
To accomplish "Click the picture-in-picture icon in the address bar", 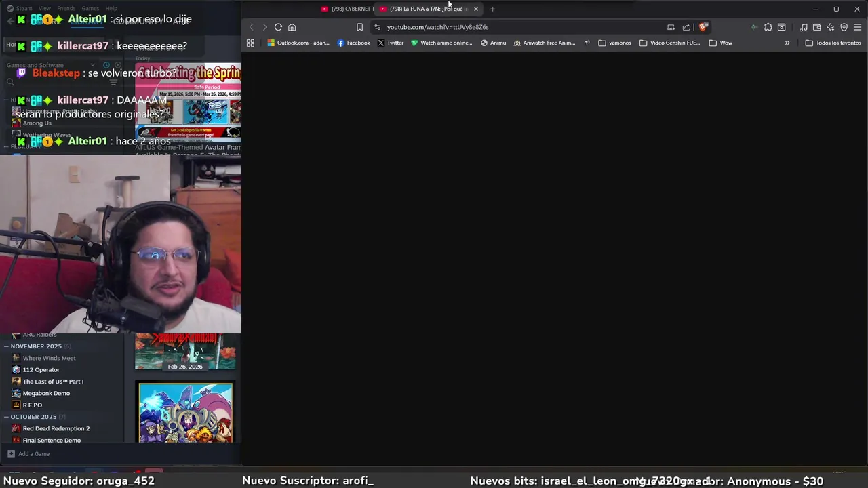I will 671,27.
